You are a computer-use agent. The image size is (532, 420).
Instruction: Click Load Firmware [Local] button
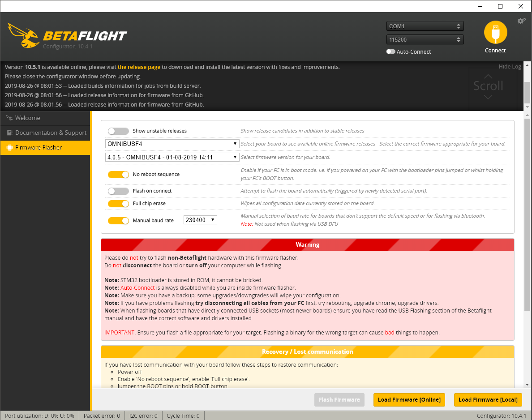point(488,400)
